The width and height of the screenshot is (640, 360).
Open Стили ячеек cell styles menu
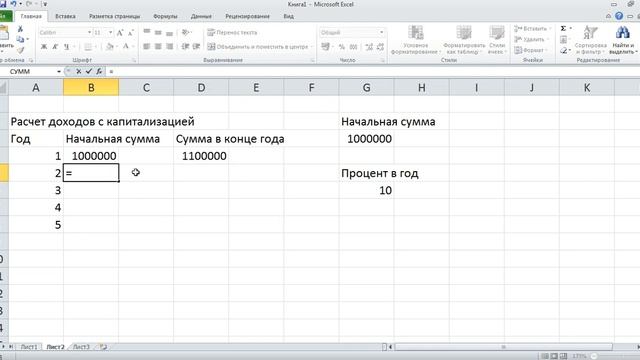(497, 39)
